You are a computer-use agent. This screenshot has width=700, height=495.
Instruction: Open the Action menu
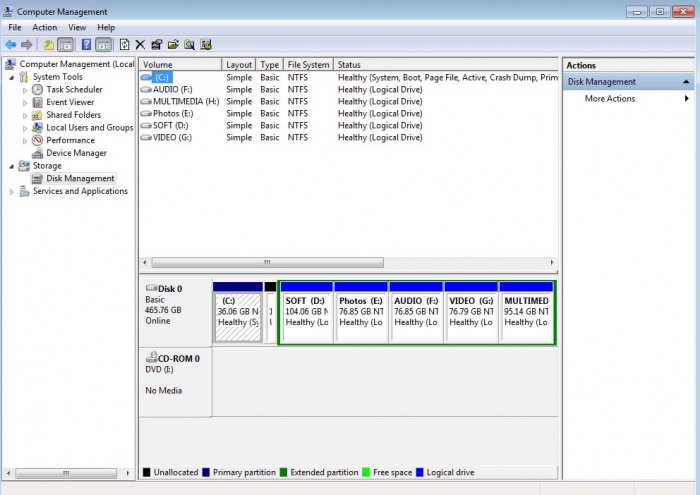tap(45, 27)
